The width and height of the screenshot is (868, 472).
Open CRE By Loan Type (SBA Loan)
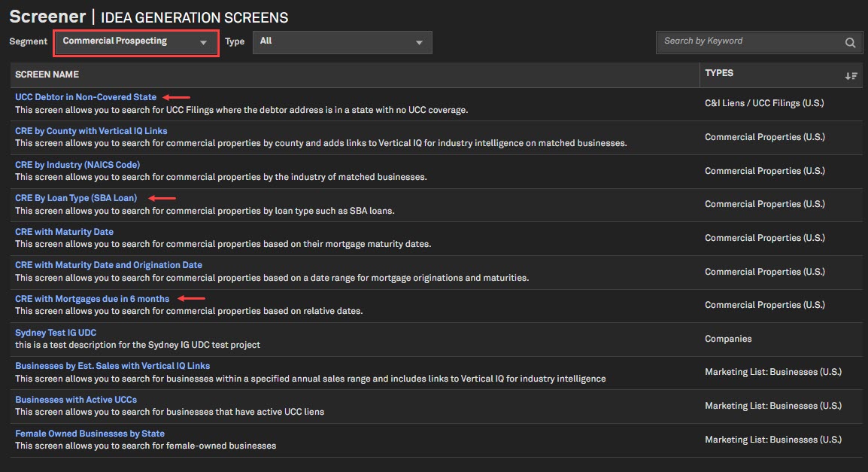tap(76, 198)
